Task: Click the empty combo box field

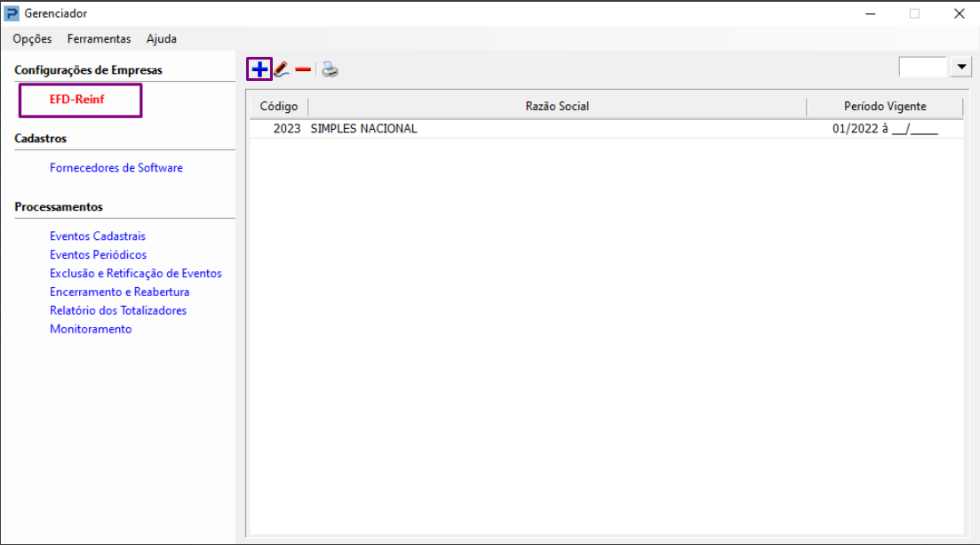Action: tap(922, 67)
